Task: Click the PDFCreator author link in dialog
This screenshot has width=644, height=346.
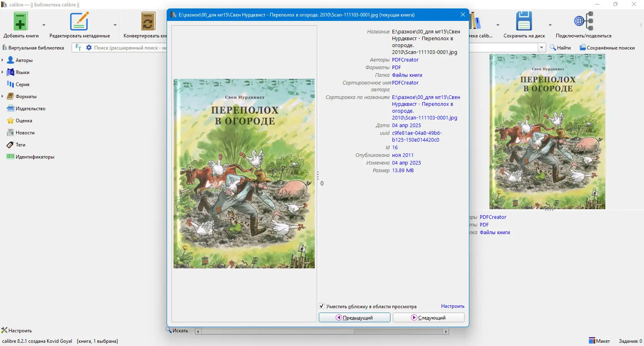Action: point(405,60)
